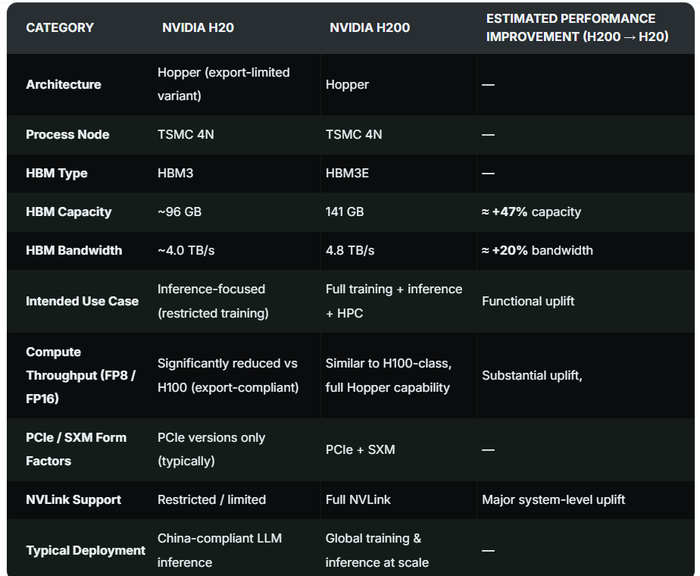Select the Typical Deployment row label

point(85,551)
